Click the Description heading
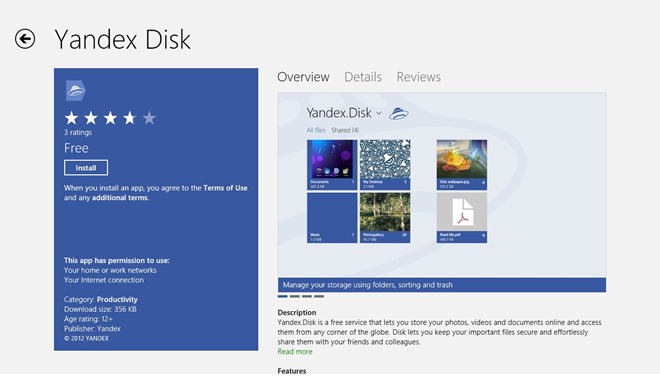This screenshot has width=660, height=376. (297, 312)
